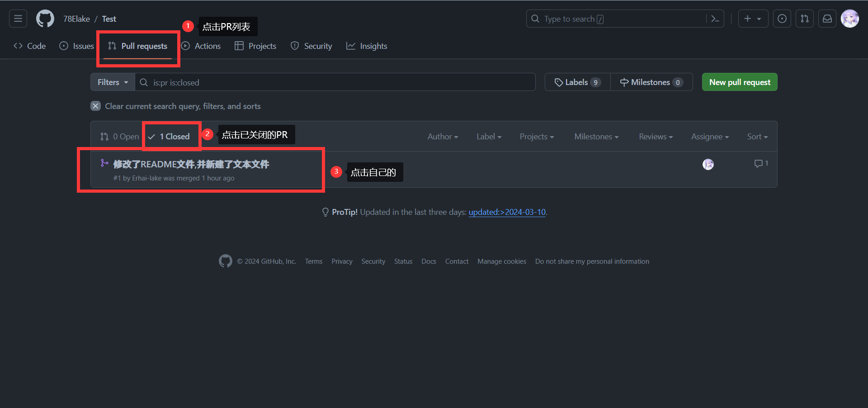
Task: Open the hamburger navigation menu
Action: [18, 19]
